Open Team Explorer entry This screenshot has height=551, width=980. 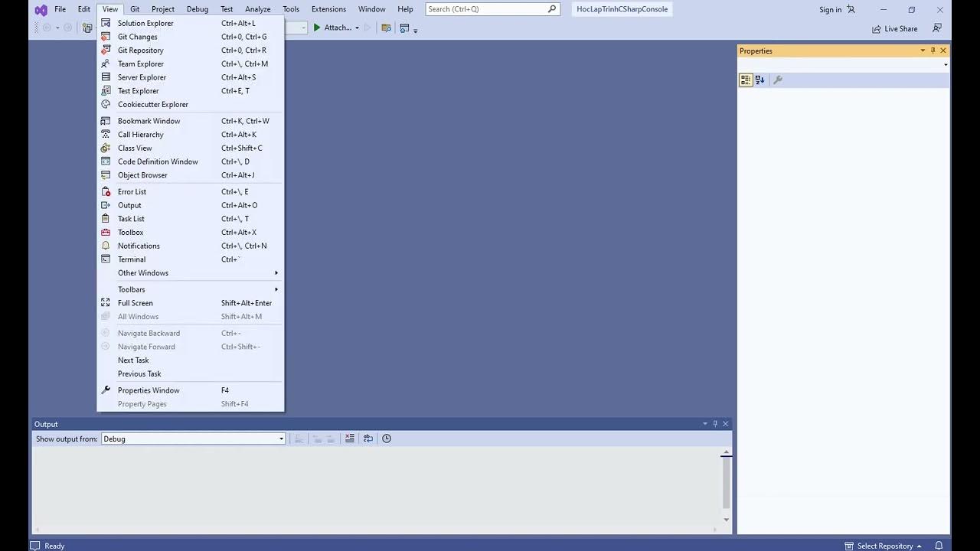click(x=191, y=64)
